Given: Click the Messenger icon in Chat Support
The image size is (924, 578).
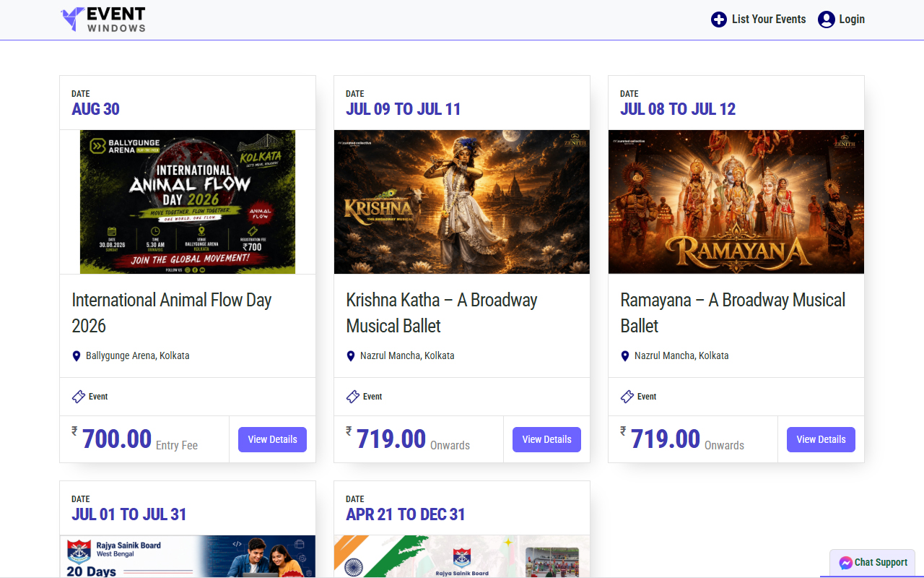Looking at the screenshot, I should coord(845,563).
